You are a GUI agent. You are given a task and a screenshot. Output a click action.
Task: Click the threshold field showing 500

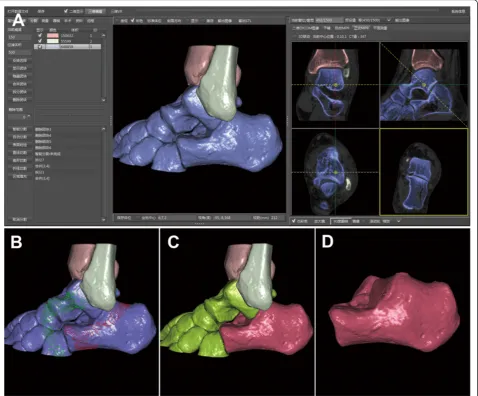20,52
